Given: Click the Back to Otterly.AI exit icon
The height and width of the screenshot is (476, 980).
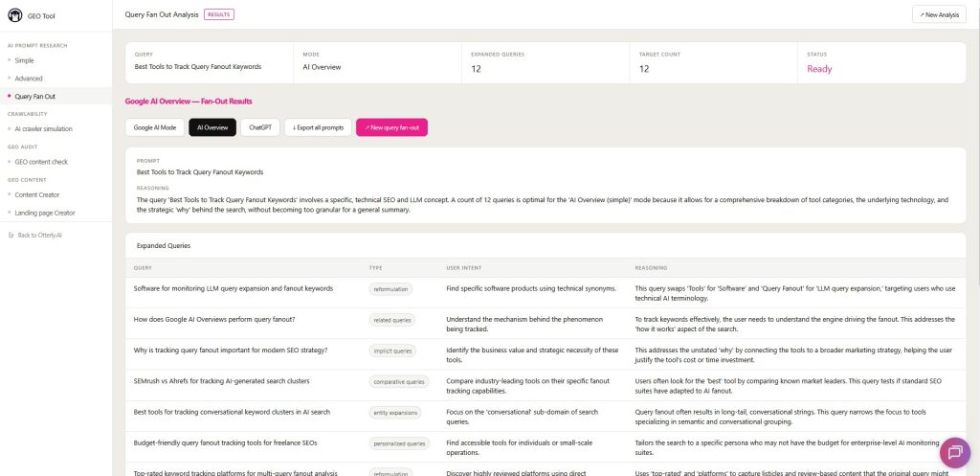Looking at the screenshot, I should click(x=11, y=236).
